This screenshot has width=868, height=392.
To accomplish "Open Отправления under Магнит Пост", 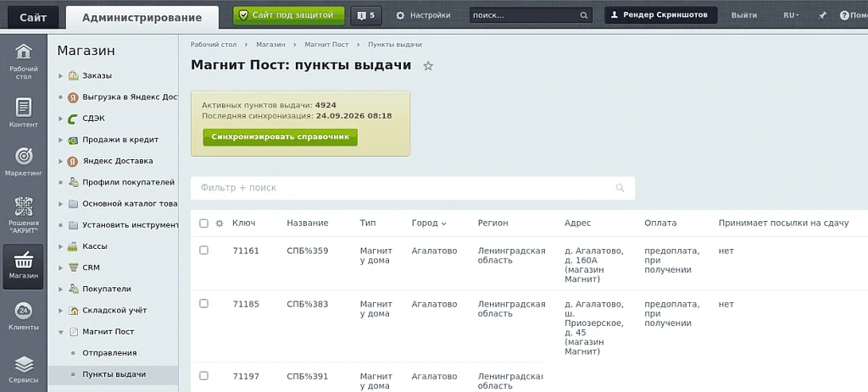I will point(109,353).
